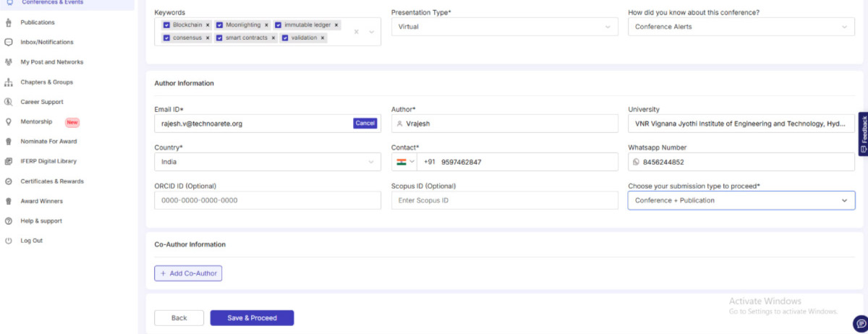Click the Chapters & Groups icon

click(9, 82)
